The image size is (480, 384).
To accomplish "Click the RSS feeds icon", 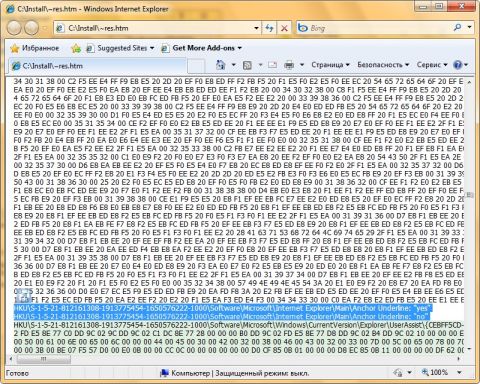I will [247, 65].
